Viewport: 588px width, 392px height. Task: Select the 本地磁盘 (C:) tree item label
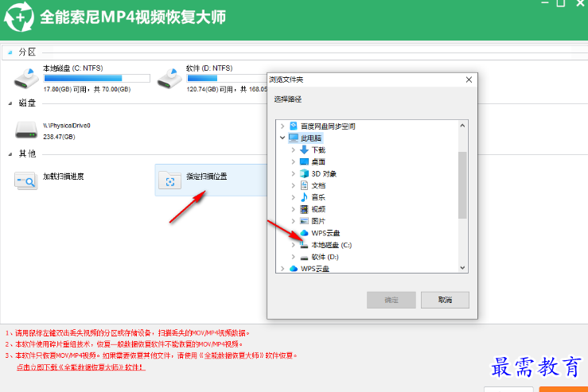coord(332,245)
